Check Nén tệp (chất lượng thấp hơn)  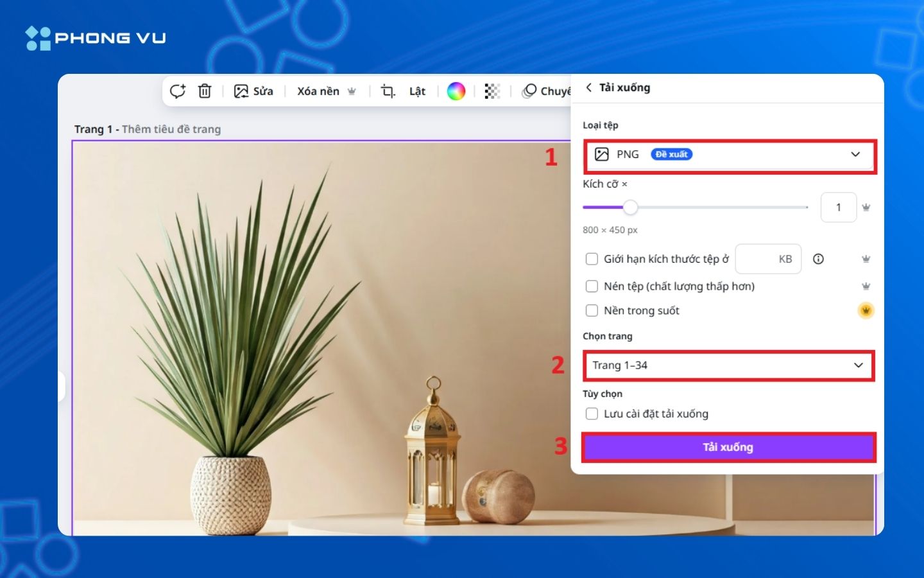592,286
